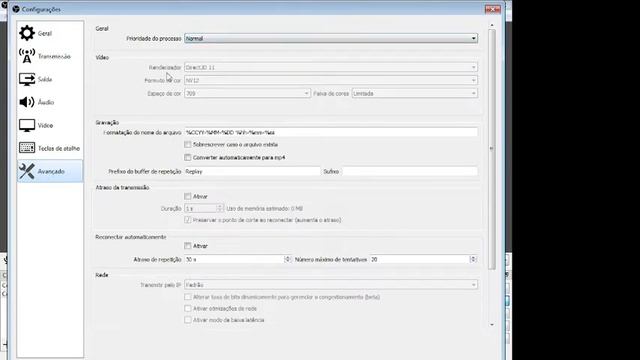640x360 pixels.
Task: Enable Ativar modo de baixa latência
Action: 188,320
